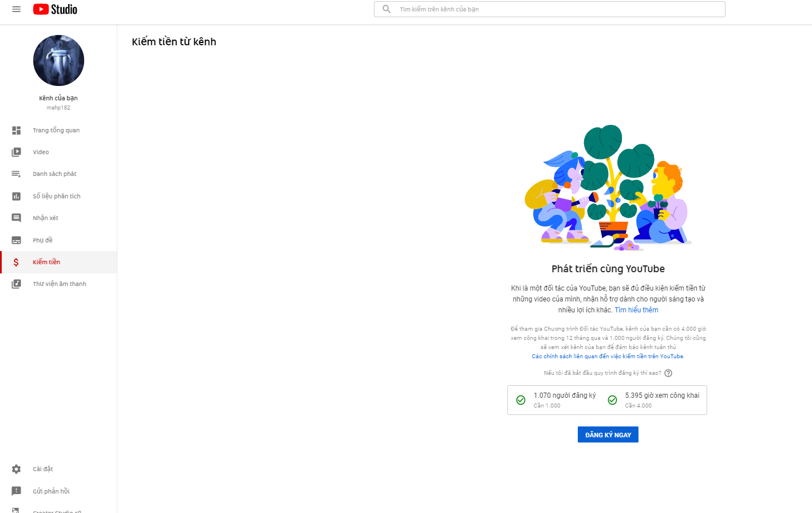Click the Trang tổng quan dashboard icon
Viewport: 812px width, 513px height.
click(16, 130)
